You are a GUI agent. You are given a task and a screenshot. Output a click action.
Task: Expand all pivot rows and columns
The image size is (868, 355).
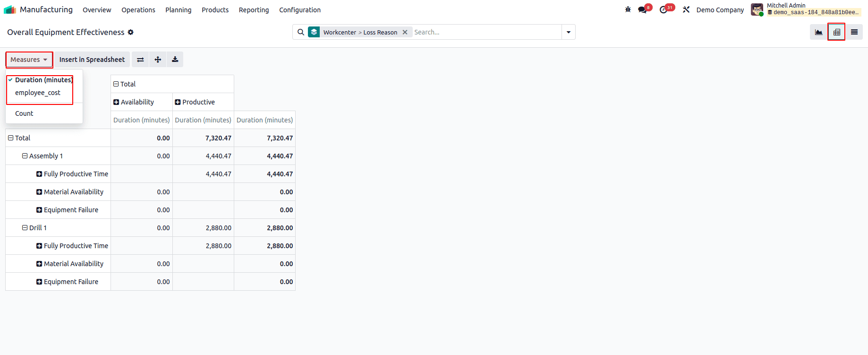pos(158,60)
